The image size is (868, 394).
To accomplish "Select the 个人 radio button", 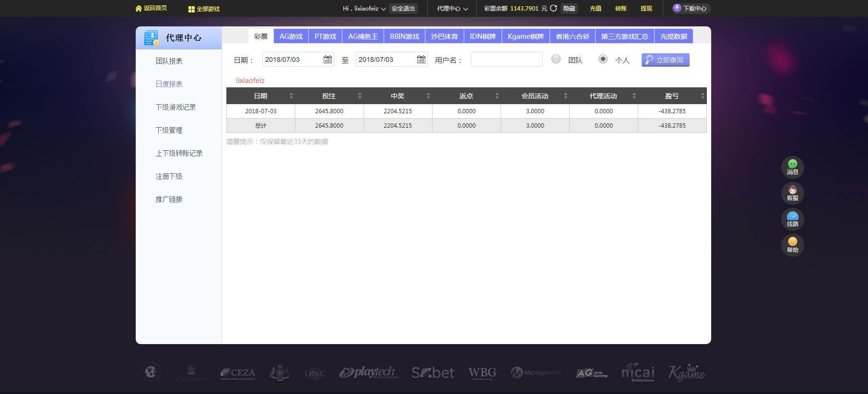I will coord(603,59).
